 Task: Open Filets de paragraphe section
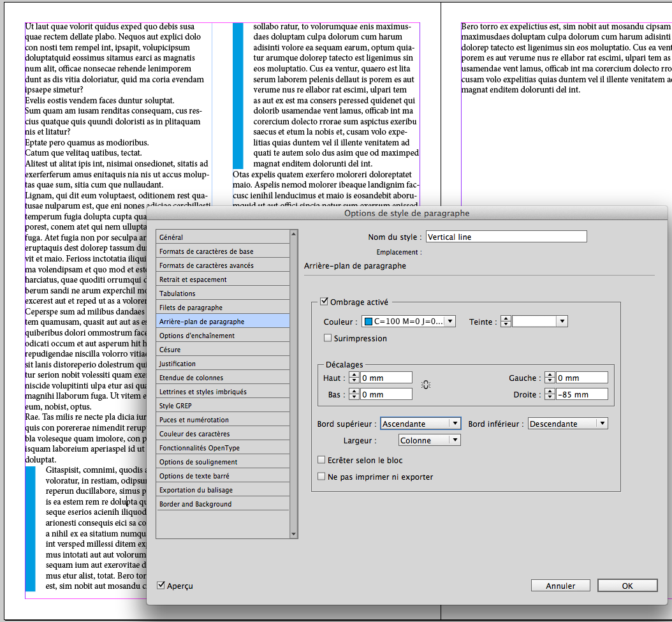pyautogui.click(x=223, y=307)
